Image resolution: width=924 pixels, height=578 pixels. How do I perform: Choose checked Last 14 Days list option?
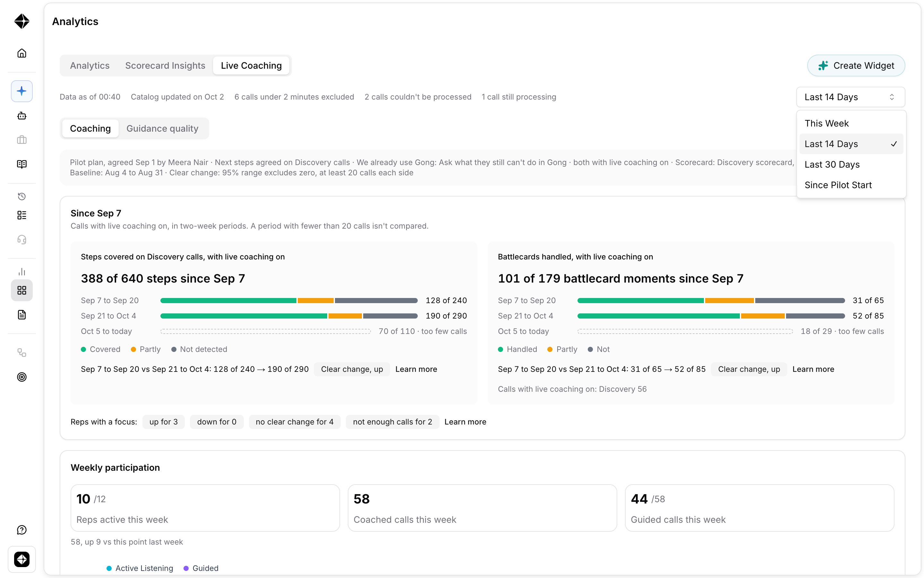coord(851,144)
